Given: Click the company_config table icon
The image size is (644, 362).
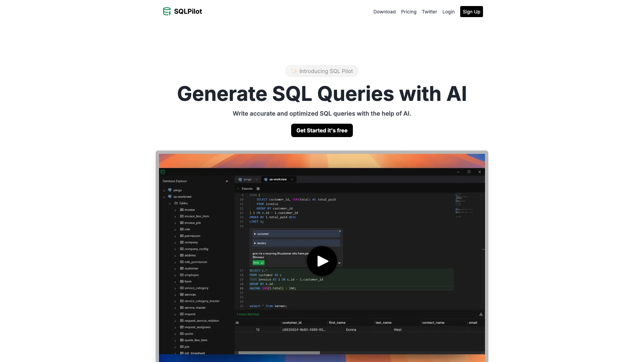Looking at the screenshot, I should click(182, 249).
